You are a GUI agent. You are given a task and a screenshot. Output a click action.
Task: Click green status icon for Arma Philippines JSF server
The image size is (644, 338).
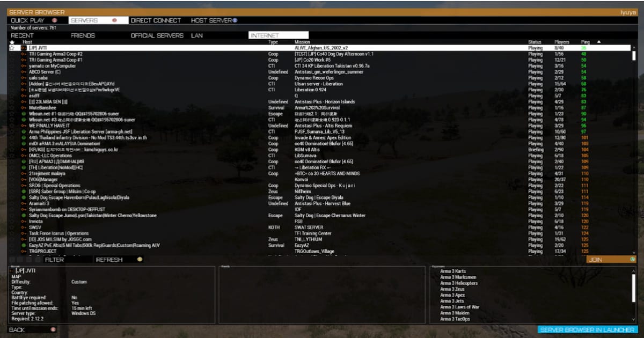coord(24,131)
